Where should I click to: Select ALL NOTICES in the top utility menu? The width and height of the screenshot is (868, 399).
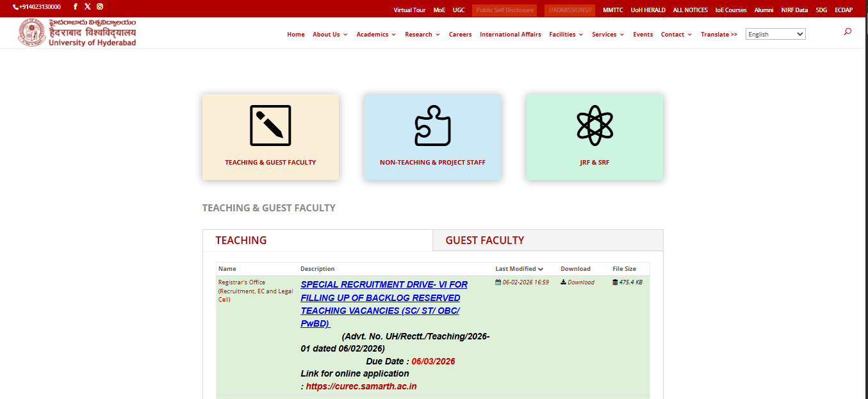(x=690, y=10)
